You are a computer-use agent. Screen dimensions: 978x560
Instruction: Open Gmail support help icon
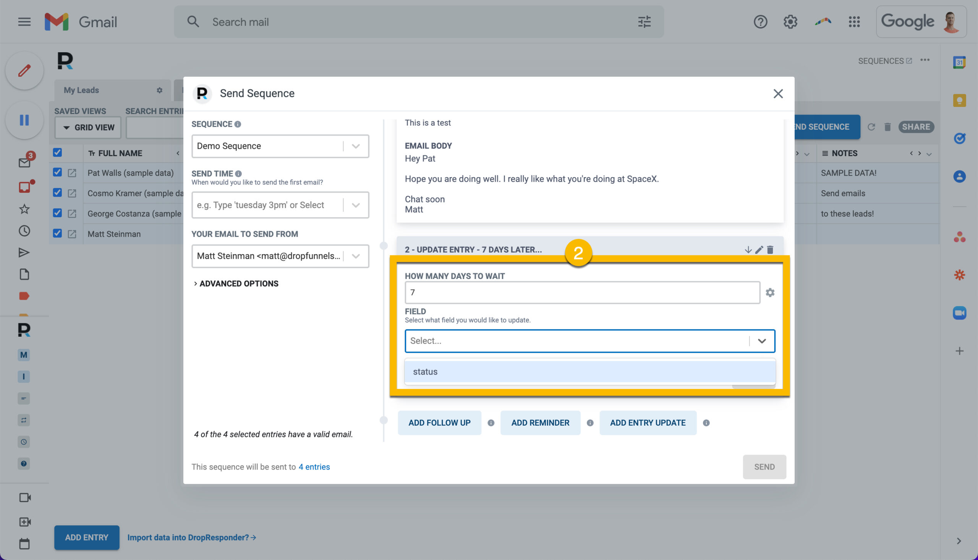coord(760,22)
